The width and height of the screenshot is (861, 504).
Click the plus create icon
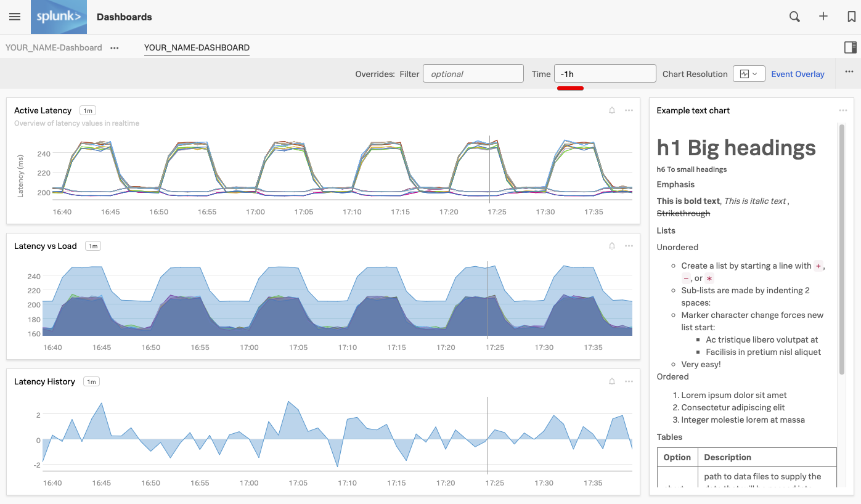coord(823,17)
